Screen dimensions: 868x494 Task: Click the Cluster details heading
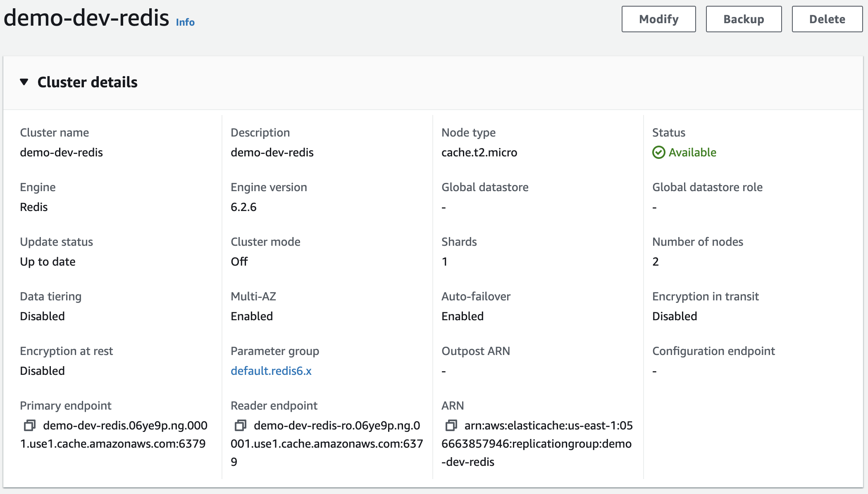tap(87, 82)
